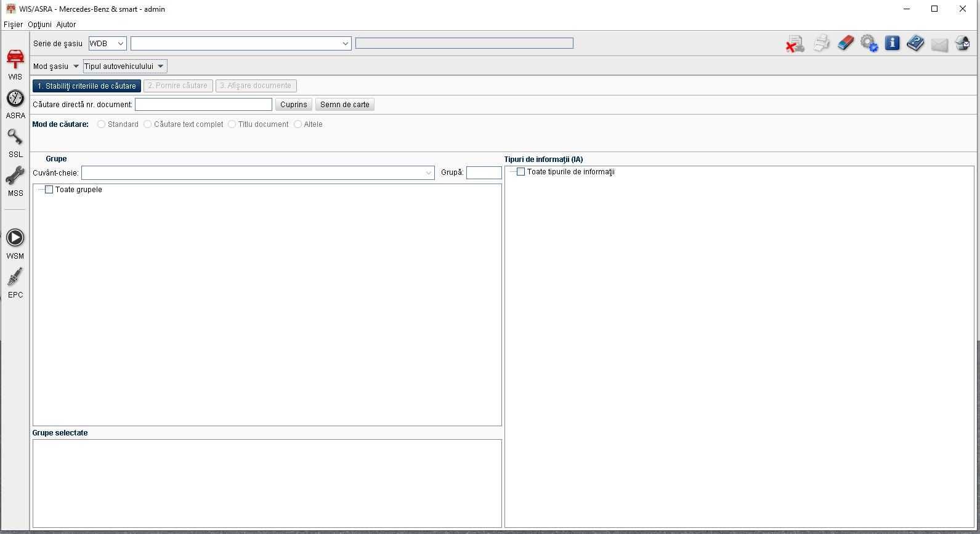Image resolution: width=980 pixels, height=534 pixels.
Task: Open the help book icon
Action: (915, 42)
